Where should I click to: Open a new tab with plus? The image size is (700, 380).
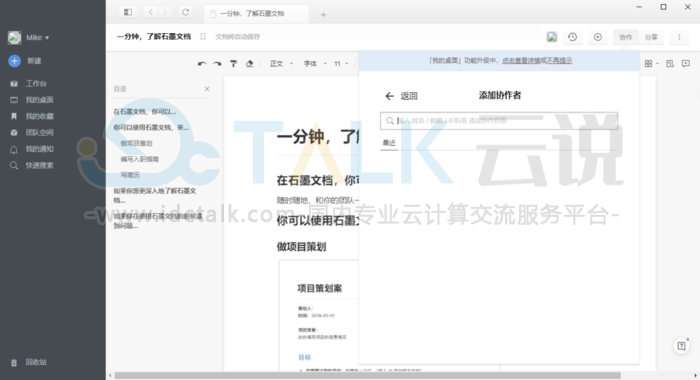[323, 15]
